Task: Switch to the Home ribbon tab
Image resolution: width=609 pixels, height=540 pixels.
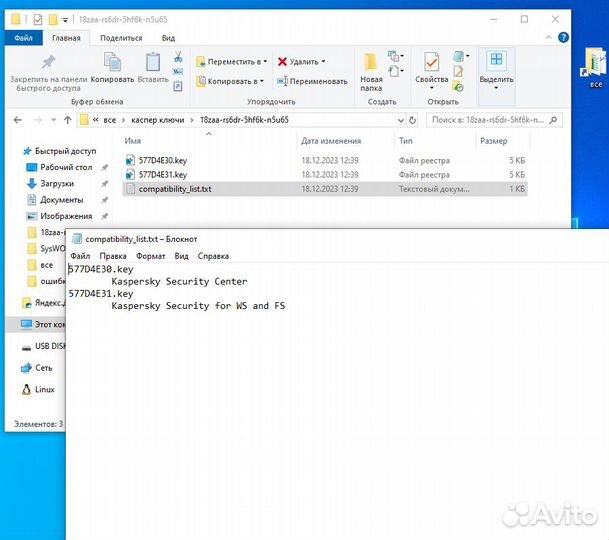Action: pos(66,38)
